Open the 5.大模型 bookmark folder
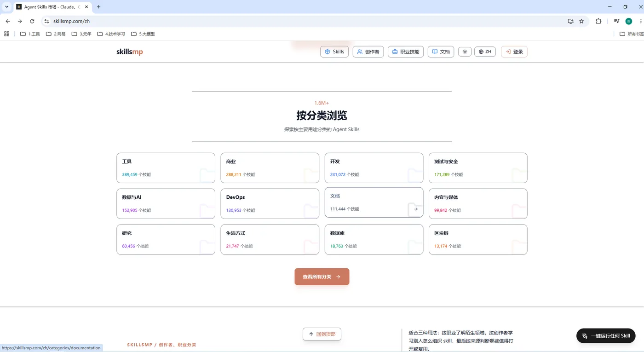 point(143,34)
